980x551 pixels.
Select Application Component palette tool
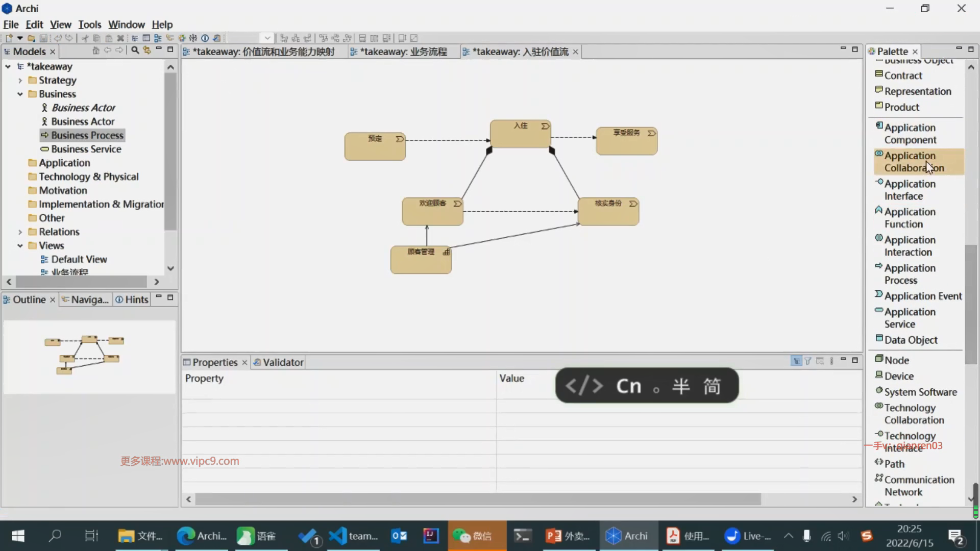point(910,133)
